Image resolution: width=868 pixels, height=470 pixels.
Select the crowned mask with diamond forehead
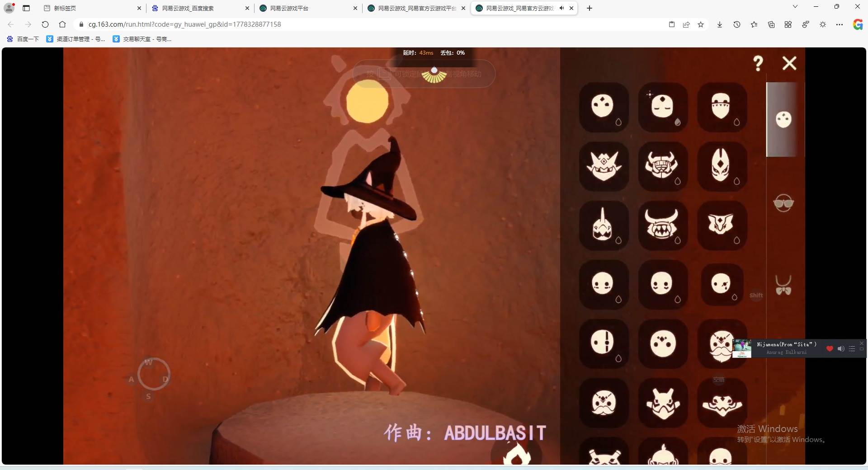pyautogui.click(x=604, y=166)
